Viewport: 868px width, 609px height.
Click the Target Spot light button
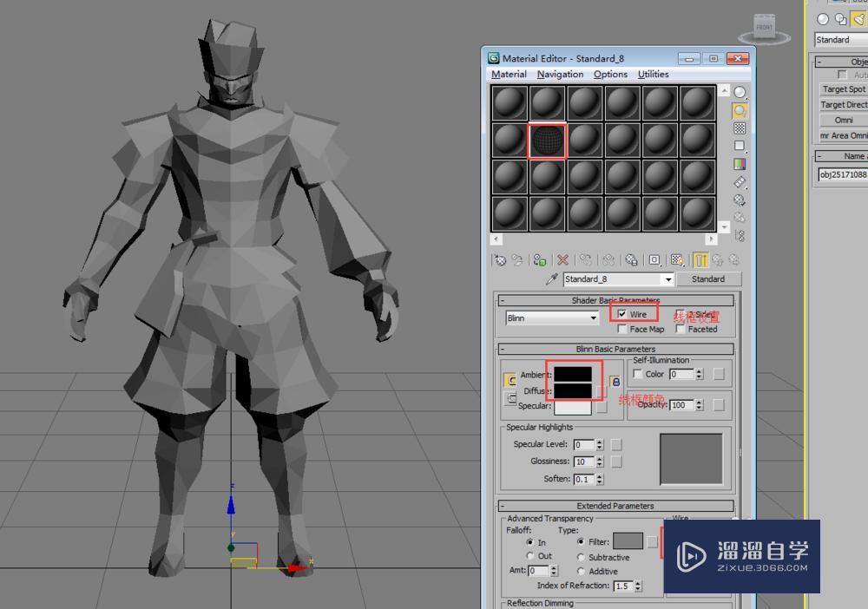(x=843, y=89)
